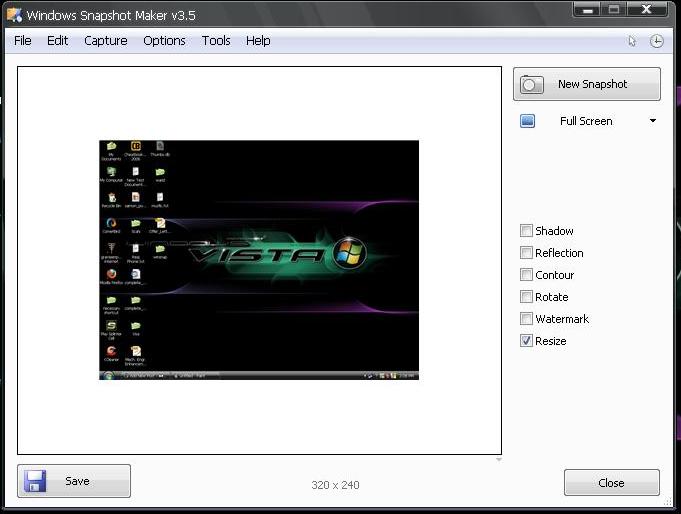This screenshot has width=681, height=514.
Task: Enable the Contour checkbox
Action: click(x=526, y=275)
